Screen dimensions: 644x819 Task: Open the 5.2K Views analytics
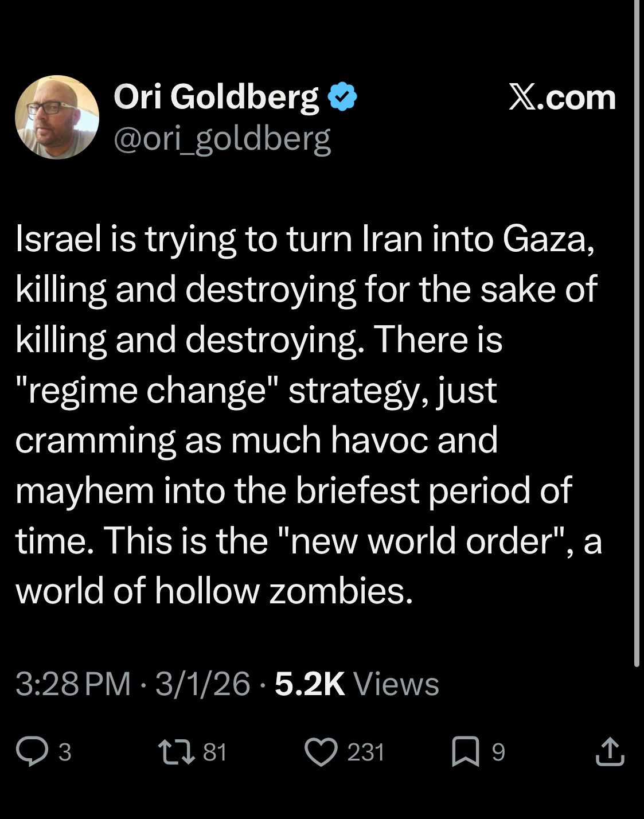click(x=357, y=684)
